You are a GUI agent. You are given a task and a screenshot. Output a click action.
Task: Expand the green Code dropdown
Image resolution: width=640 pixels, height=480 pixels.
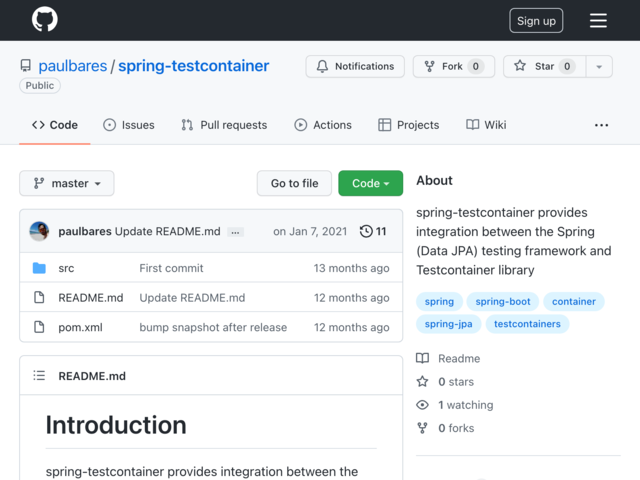coord(371,183)
